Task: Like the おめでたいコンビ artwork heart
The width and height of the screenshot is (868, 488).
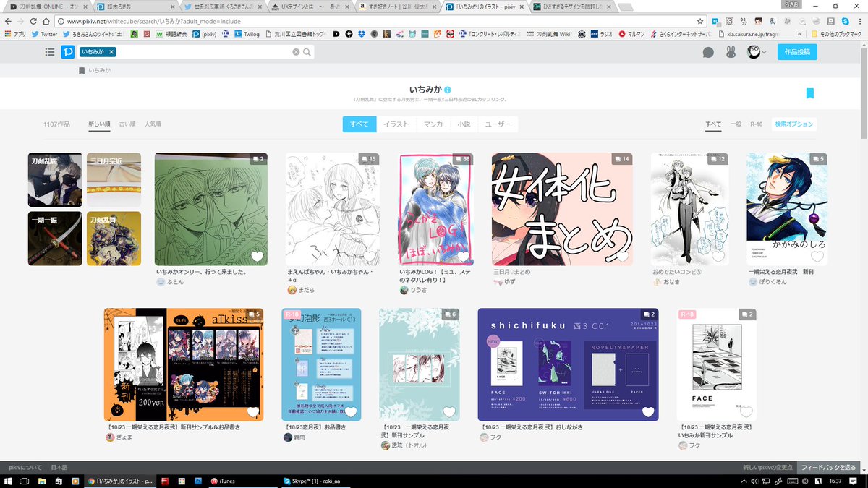Action: point(718,257)
